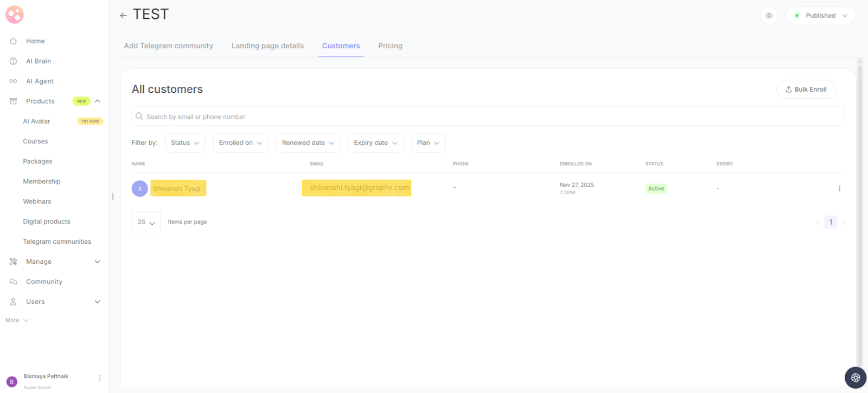Click the Graphy logo in sidebar
868x393 pixels.
point(15,15)
